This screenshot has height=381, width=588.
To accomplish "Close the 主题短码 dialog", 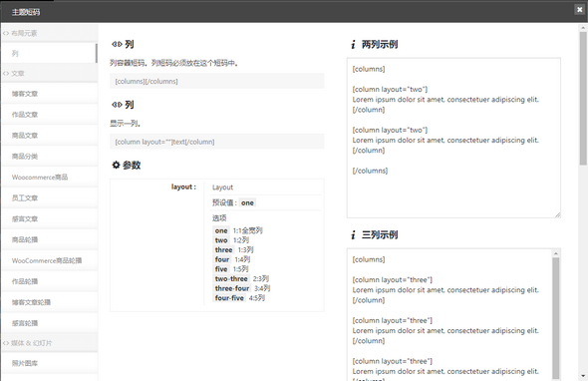I will pyautogui.click(x=579, y=9).
